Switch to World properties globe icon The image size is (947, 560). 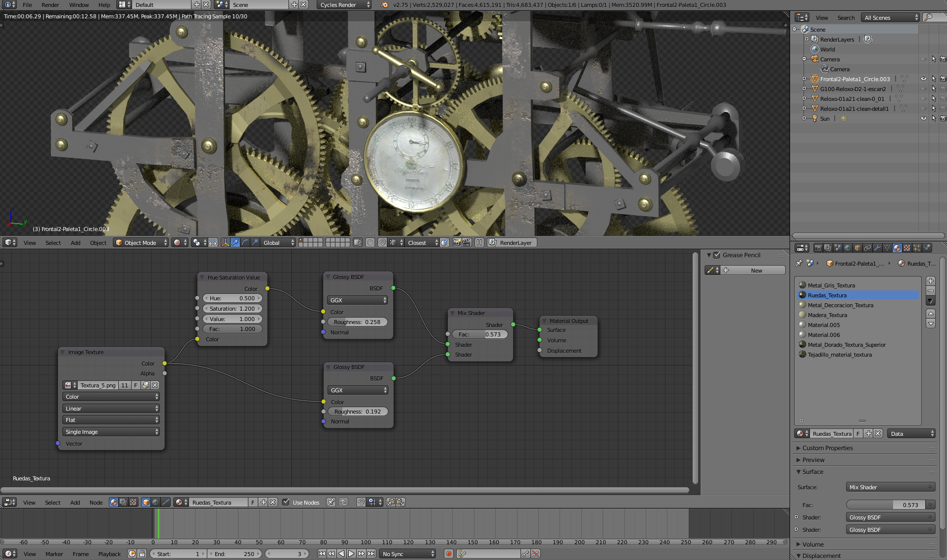848,248
